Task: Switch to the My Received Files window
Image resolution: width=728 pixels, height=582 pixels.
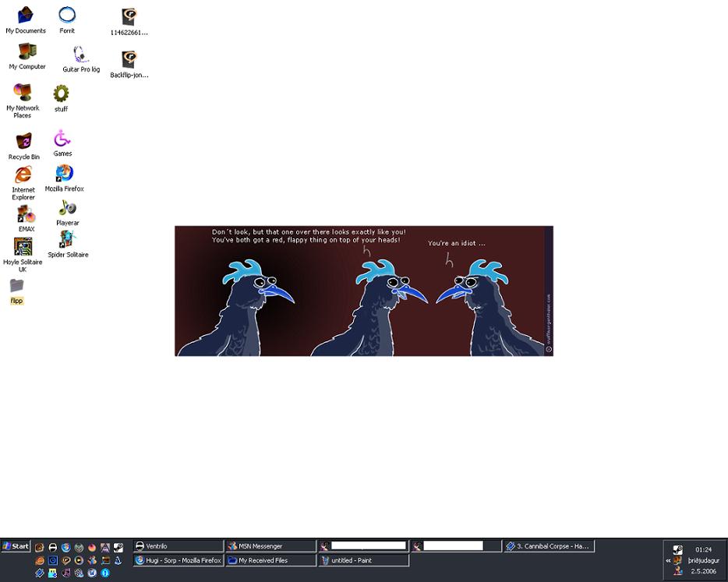Action: point(271,560)
